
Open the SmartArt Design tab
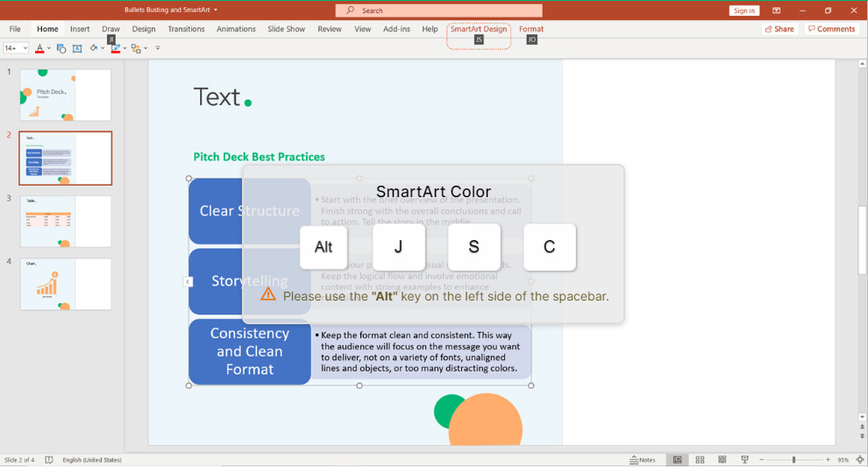pos(479,29)
